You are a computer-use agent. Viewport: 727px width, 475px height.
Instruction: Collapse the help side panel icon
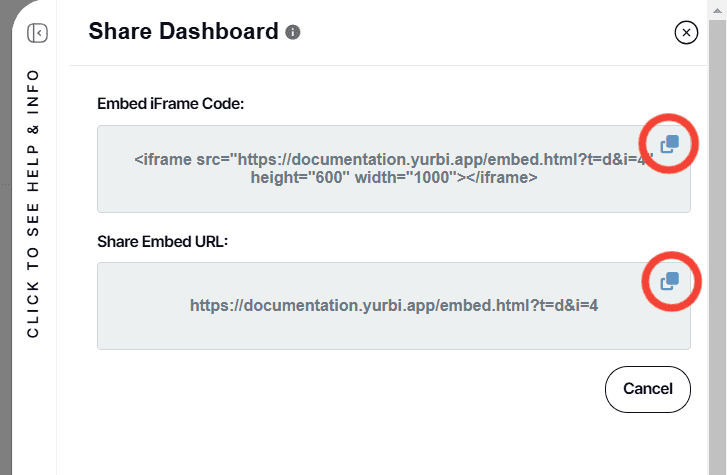[x=37, y=33]
